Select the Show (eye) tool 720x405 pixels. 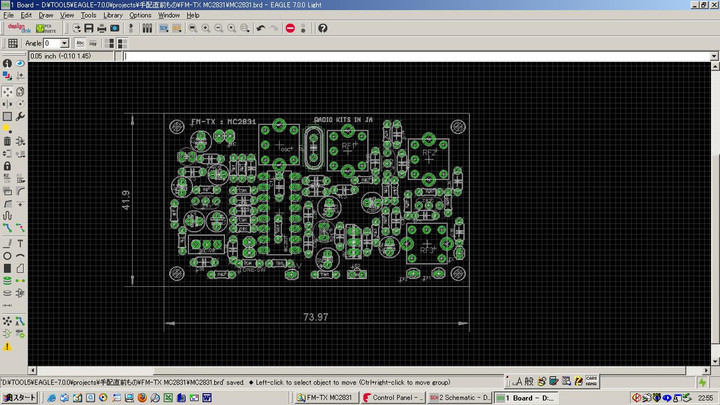pos(20,64)
